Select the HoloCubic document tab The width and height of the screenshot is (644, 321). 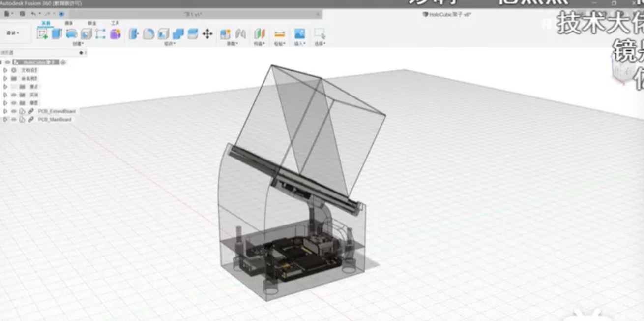pos(446,14)
